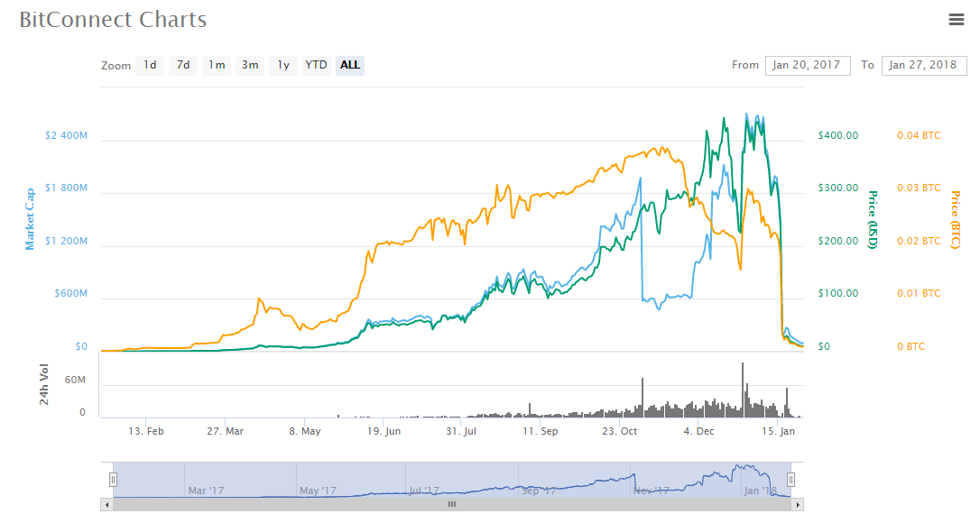Open the From date picker field
The image size is (980, 523).
pyautogui.click(x=807, y=65)
